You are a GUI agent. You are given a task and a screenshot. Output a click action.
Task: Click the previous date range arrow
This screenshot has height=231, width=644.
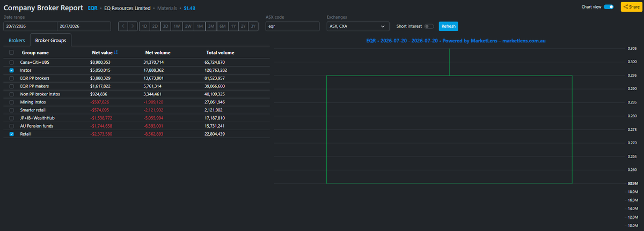(x=123, y=26)
